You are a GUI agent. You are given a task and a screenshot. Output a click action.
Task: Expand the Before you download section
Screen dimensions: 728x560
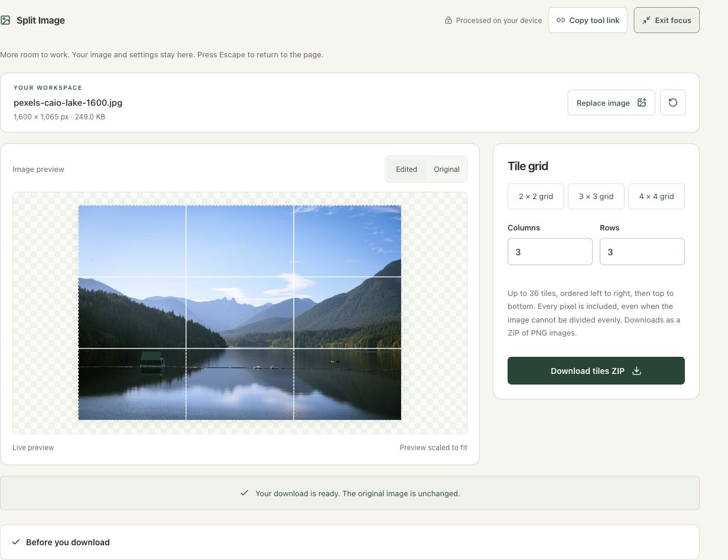pyautogui.click(x=350, y=542)
